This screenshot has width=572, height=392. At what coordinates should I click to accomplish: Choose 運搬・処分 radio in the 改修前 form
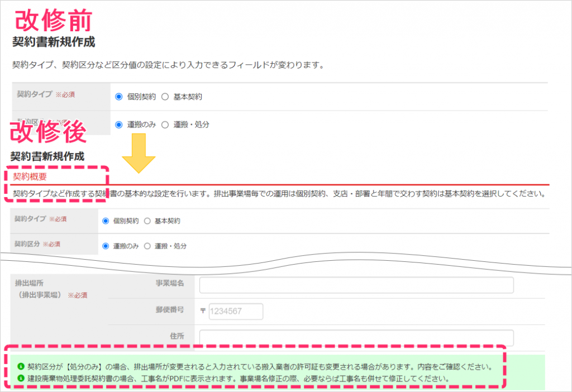pos(165,125)
